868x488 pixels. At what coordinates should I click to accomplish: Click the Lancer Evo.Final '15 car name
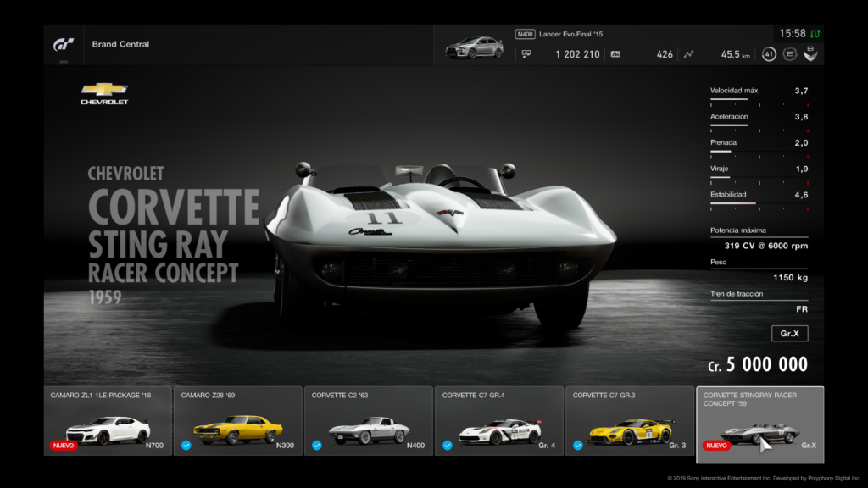point(570,34)
